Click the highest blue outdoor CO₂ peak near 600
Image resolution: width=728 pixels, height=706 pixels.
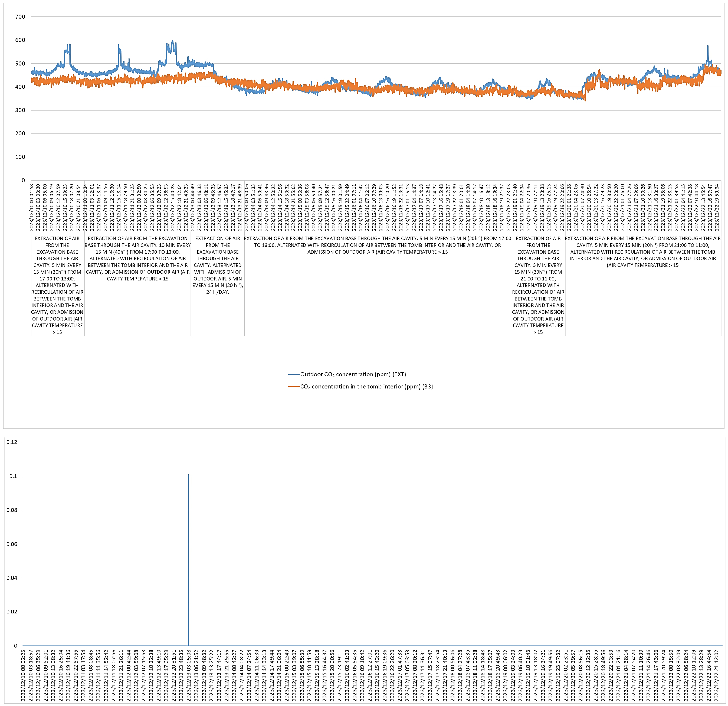coord(172,41)
